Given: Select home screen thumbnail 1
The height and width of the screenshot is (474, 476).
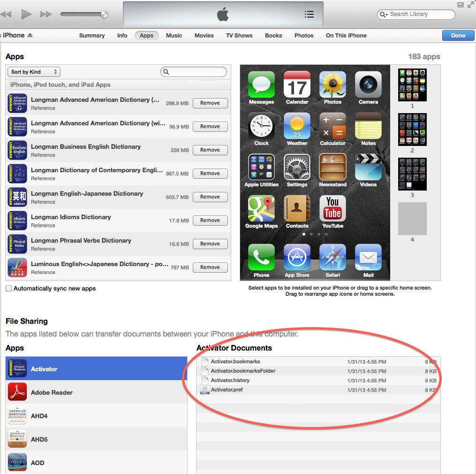Looking at the screenshot, I should point(412,85).
